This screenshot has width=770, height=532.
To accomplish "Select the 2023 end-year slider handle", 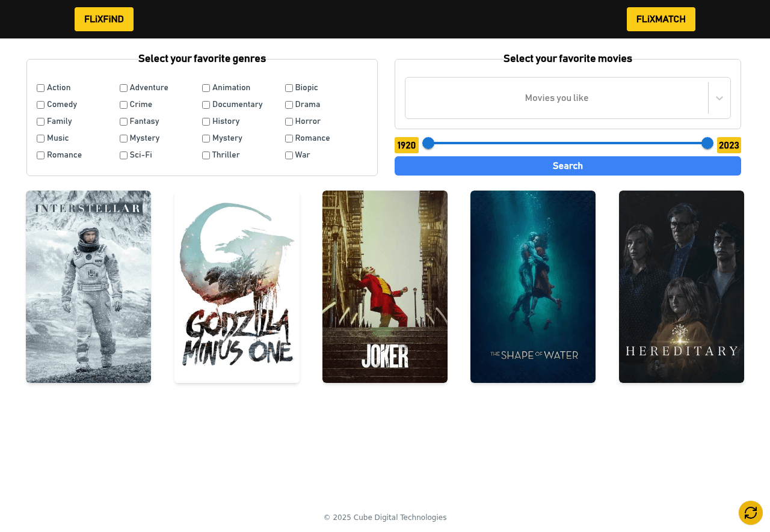I will tap(707, 143).
